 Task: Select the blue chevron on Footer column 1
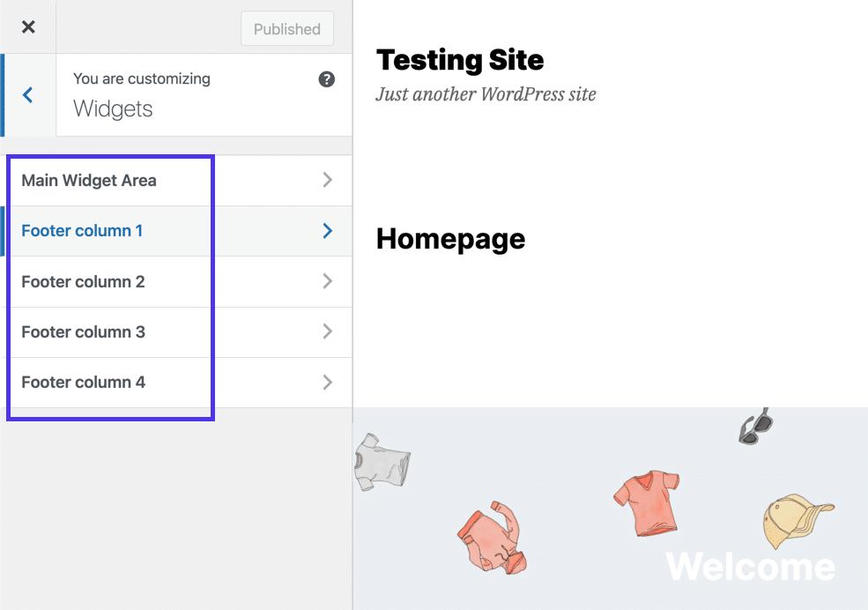coord(328,231)
